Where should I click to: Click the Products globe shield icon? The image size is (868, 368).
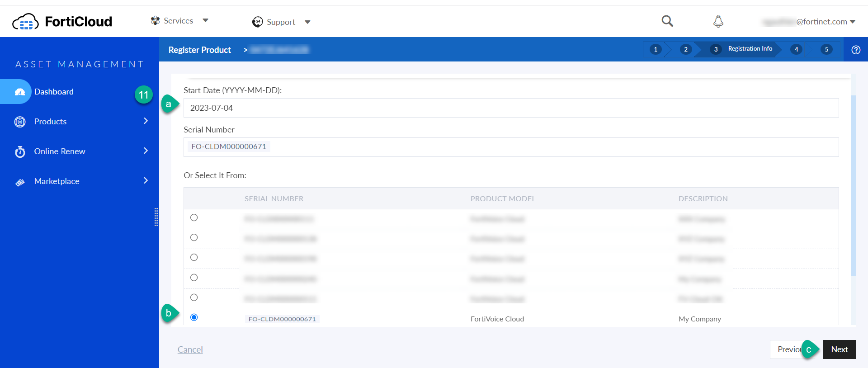[20, 122]
